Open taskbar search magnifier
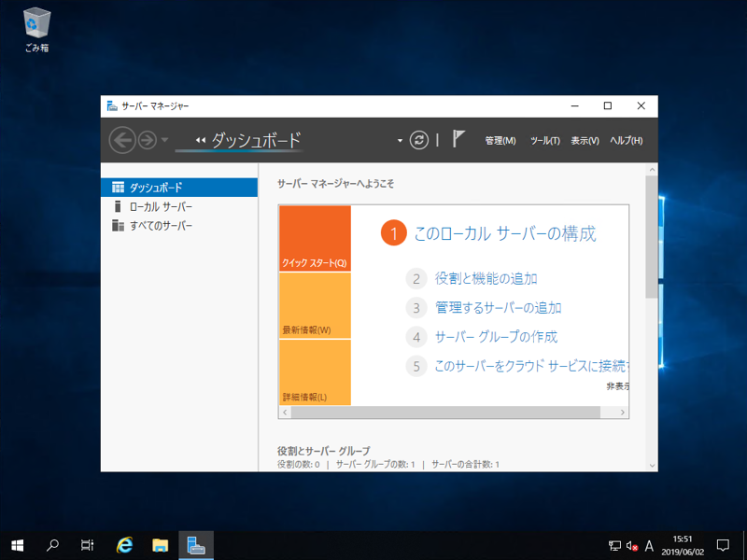 coord(52,545)
